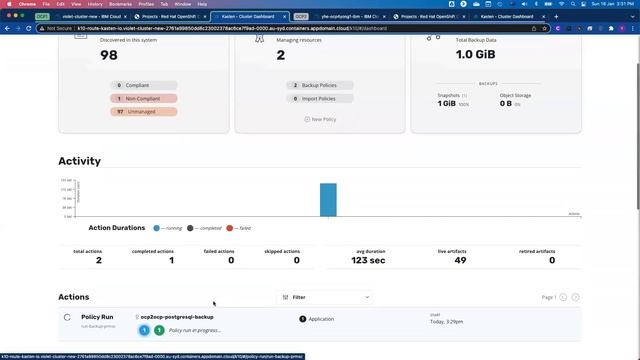
Task: Click the blue running phase circle
Action: click(144, 330)
